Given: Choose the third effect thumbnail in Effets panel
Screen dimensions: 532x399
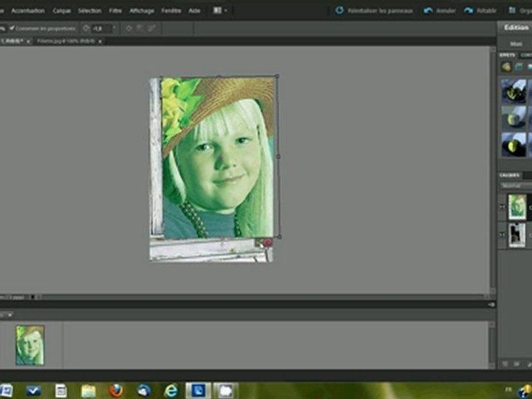Looking at the screenshot, I should 514,145.
